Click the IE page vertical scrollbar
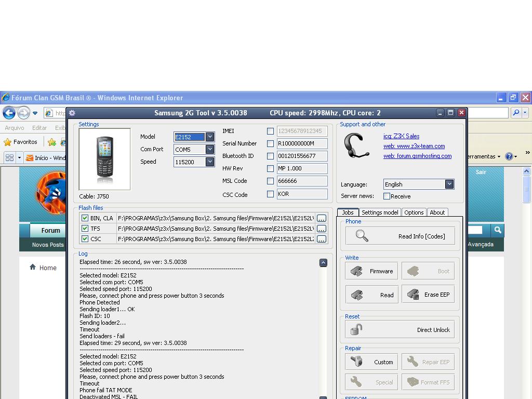Screen dimensions: 532x399 tap(527, 188)
